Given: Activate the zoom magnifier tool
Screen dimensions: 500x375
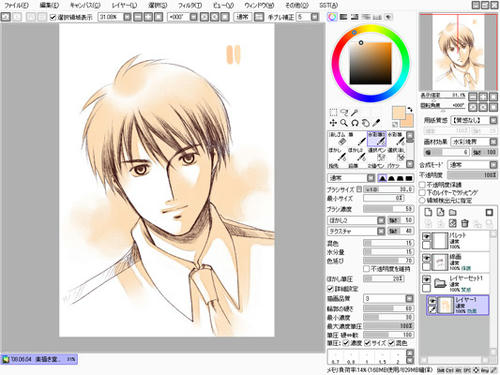Looking at the screenshot, I should [x=344, y=123].
